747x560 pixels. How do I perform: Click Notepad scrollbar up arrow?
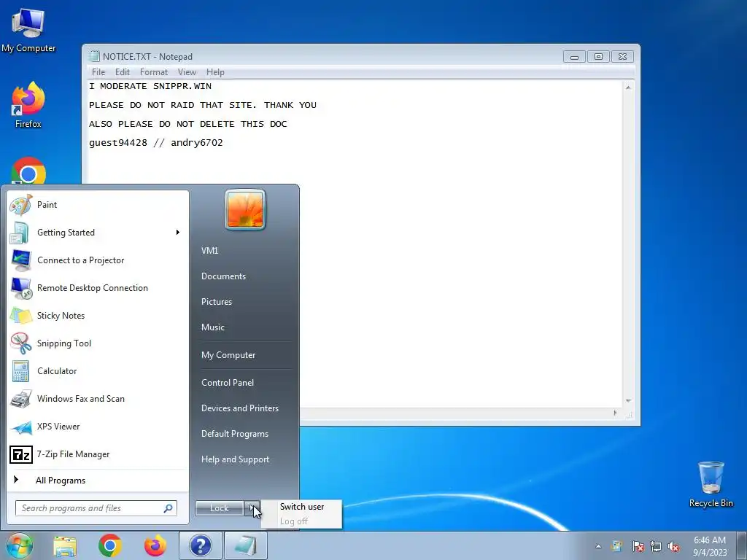click(628, 87)
